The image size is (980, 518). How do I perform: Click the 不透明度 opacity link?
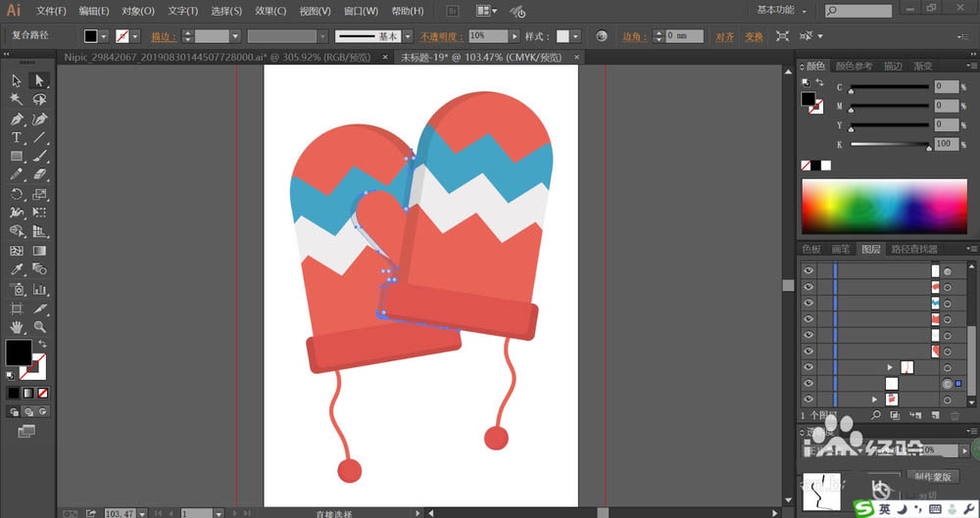pos(442,37)
